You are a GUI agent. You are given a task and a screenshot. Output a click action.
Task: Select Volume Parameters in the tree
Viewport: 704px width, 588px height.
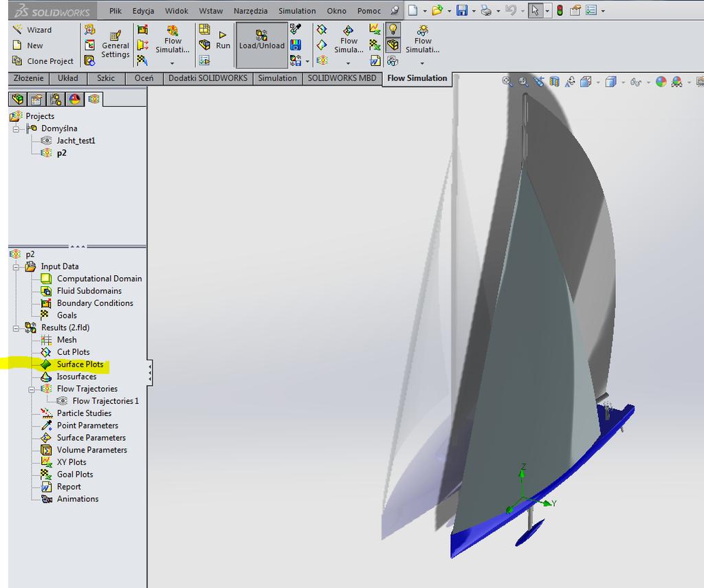[x=91, y=450]
